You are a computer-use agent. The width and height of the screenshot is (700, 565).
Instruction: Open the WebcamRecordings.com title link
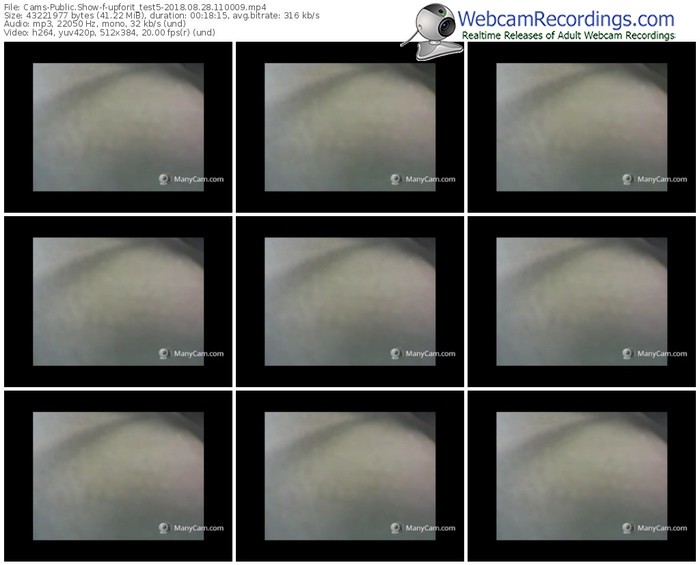pyautogui.click(x=565, y=17)
